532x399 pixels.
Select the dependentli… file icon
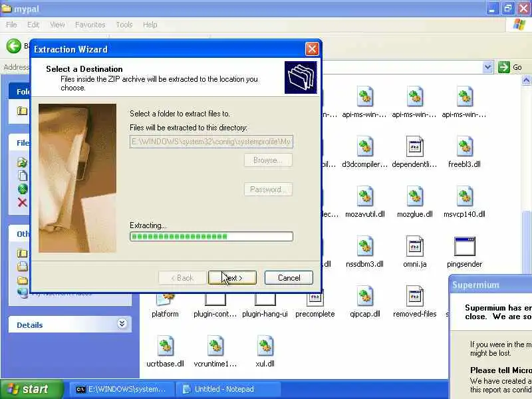point(414,146)
